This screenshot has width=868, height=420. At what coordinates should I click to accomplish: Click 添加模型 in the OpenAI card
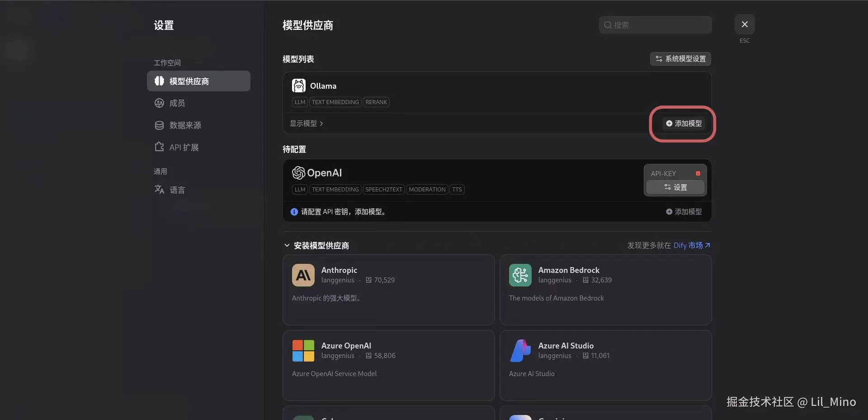[684, 212]
